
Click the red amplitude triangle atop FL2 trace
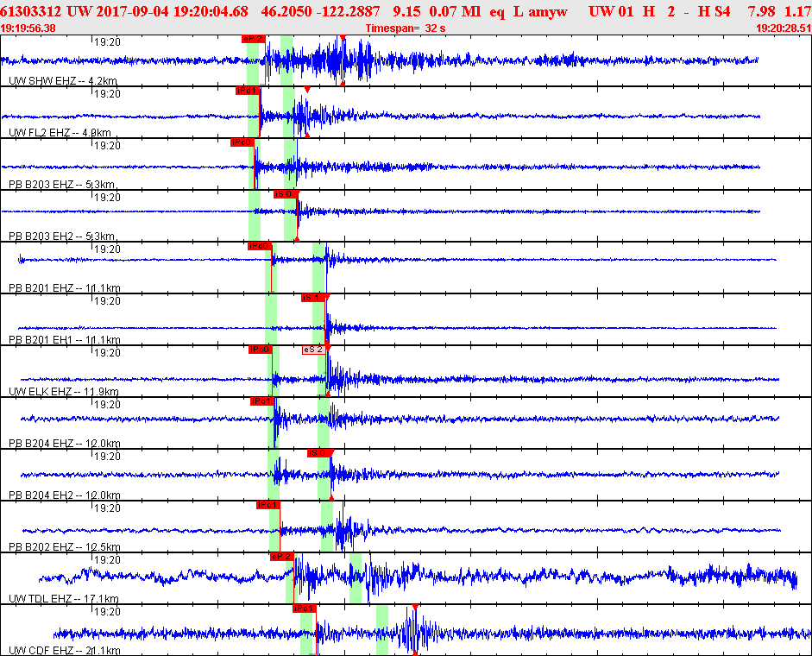(307, 90)
